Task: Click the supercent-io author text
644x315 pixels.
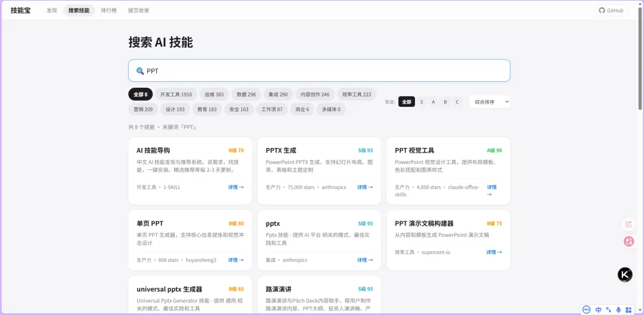Action: [x=436, y=252]
